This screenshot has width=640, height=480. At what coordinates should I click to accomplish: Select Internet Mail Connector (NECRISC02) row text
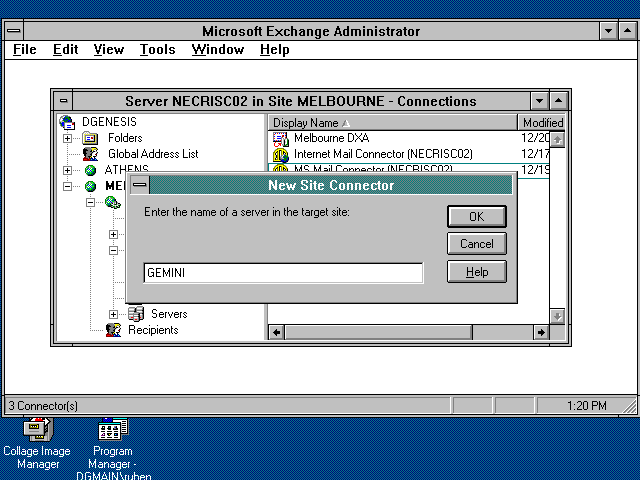click(383, 154)
